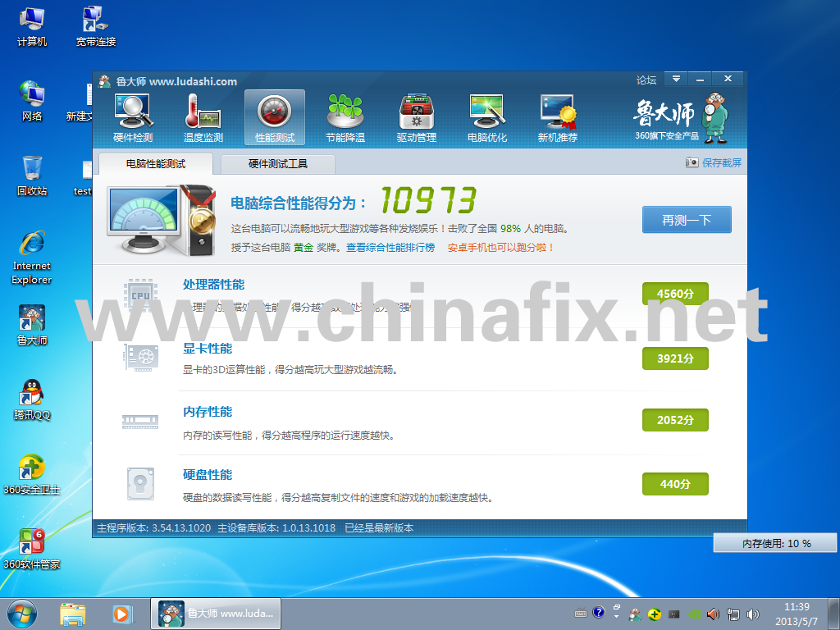Viewport: 840px width, 630px height.
Task: Open 驱动管理 driver management section
Action: [416, 118]
